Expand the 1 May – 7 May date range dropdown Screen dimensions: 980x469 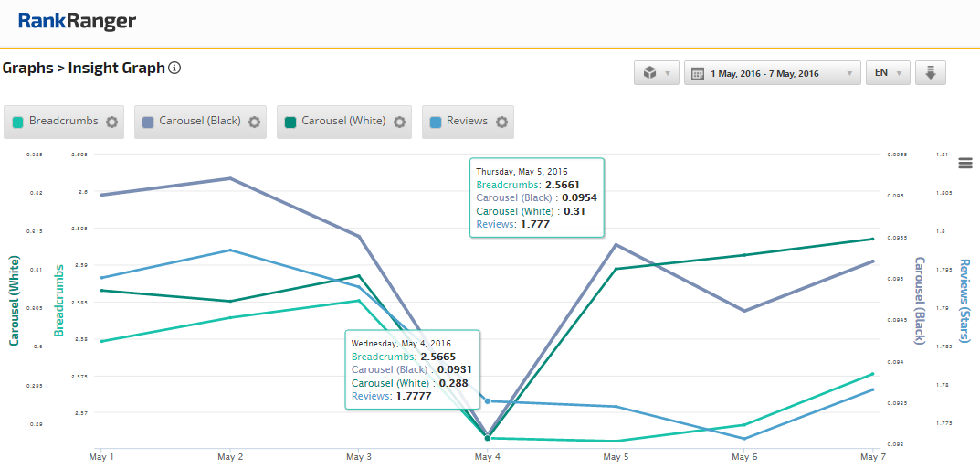click(x=772, y=73)
